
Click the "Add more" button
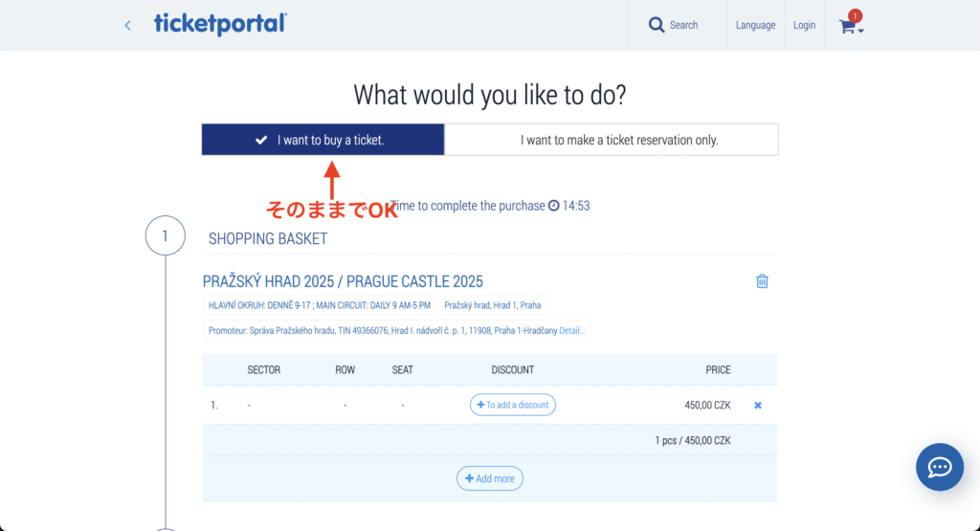(x=489, y=478)
